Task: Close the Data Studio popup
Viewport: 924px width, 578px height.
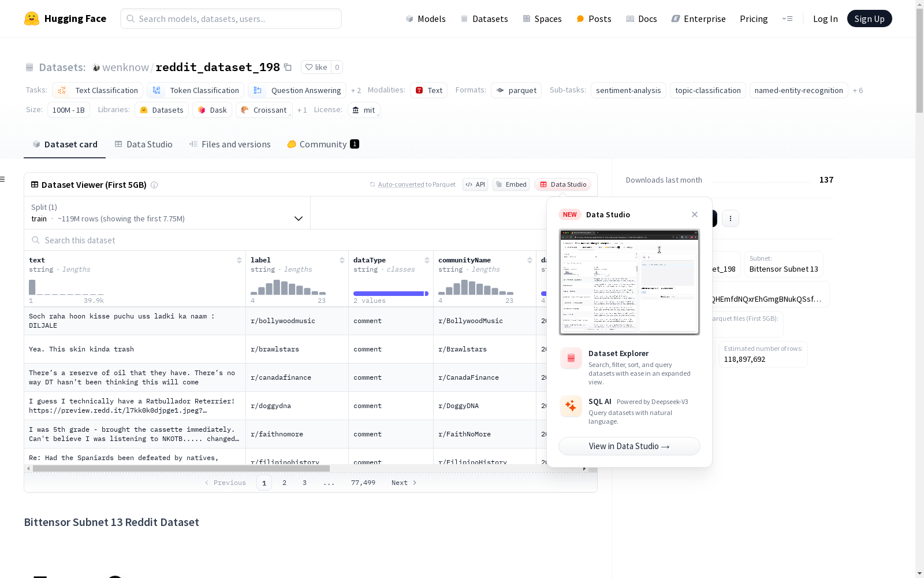Action: (695, 214)
